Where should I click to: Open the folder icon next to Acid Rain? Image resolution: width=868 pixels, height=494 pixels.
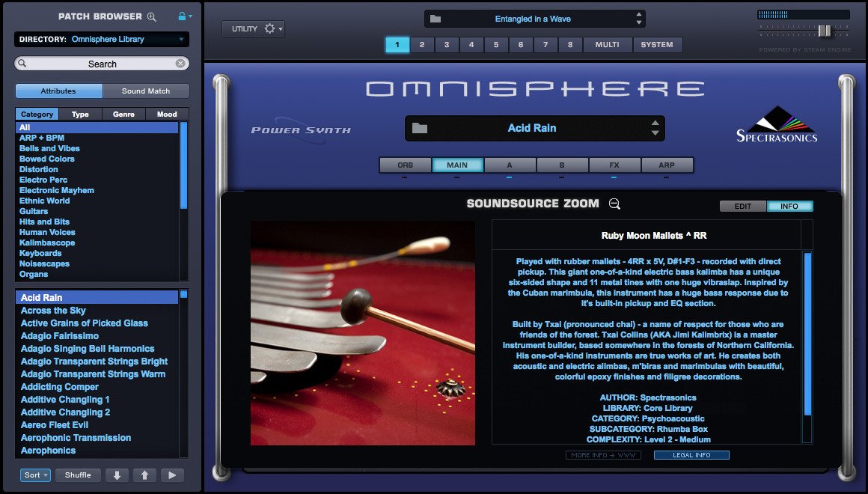coord(420,129)
